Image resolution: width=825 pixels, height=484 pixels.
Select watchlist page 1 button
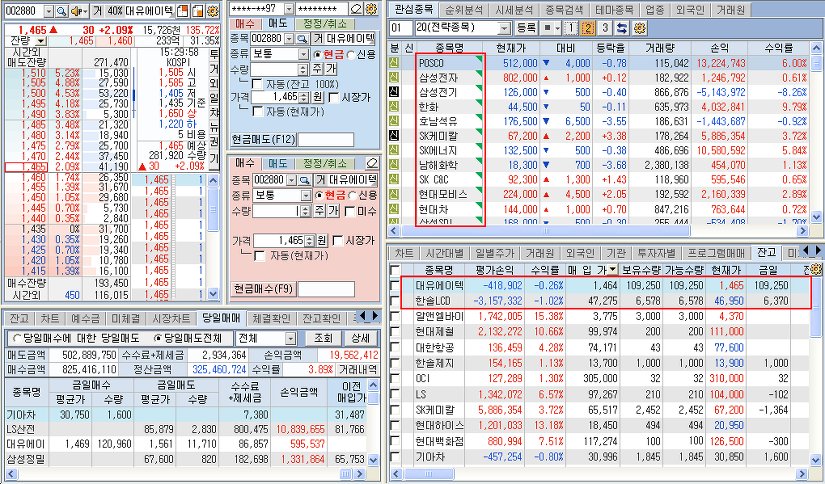tap(570, 28)
